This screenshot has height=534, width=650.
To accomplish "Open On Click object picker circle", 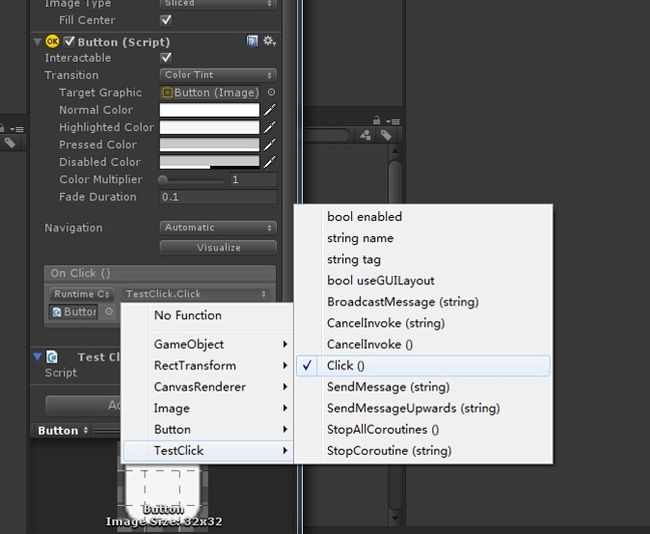I will 109,311.
